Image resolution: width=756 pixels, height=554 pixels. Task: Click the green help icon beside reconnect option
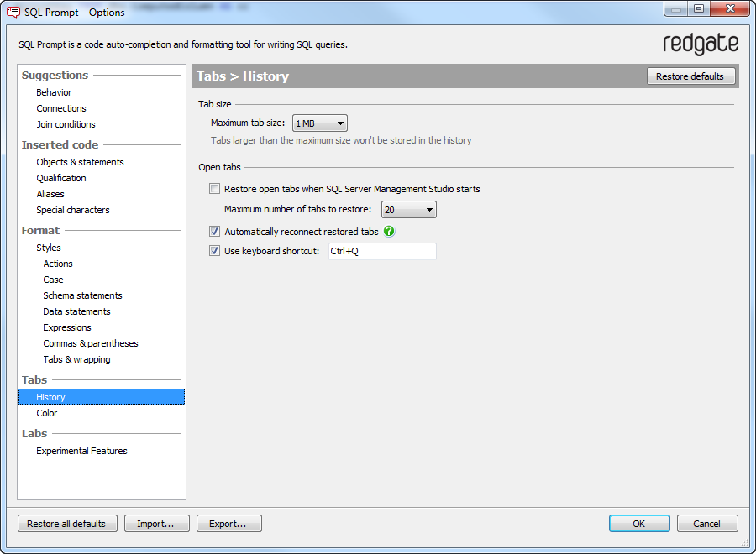tap(389, 232)
